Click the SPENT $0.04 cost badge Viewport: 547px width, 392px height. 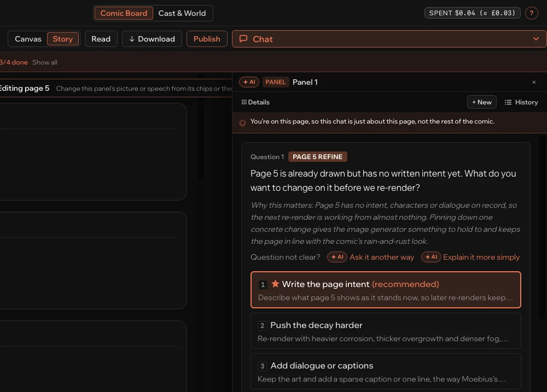click(472, 13)
